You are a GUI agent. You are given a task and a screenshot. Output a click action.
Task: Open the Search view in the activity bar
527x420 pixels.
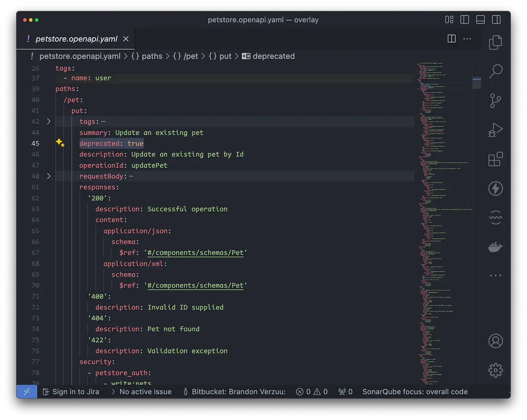[x=496, y=71]
